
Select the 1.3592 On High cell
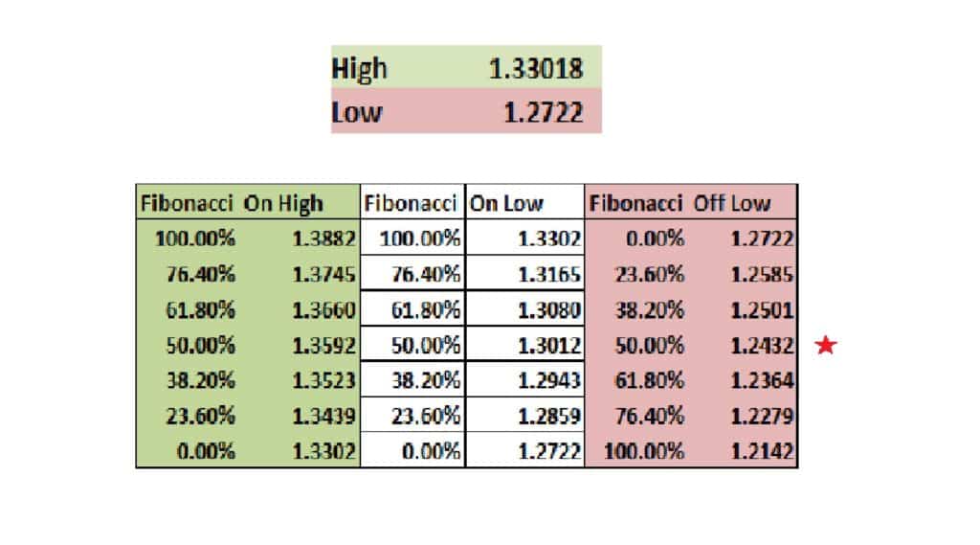point(323,346)
